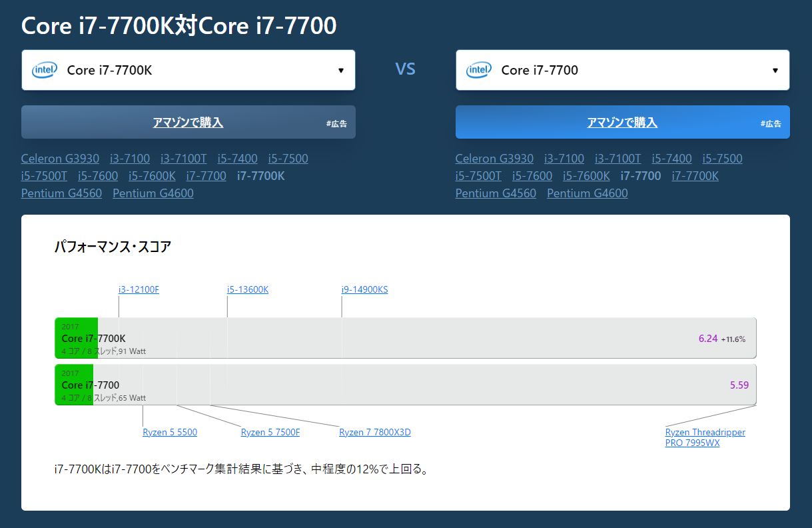Image resolution: width=812 pixels, height=528 pixels.
Task: Open Celeron G3930 link in left list
Action: pos(60,159)
